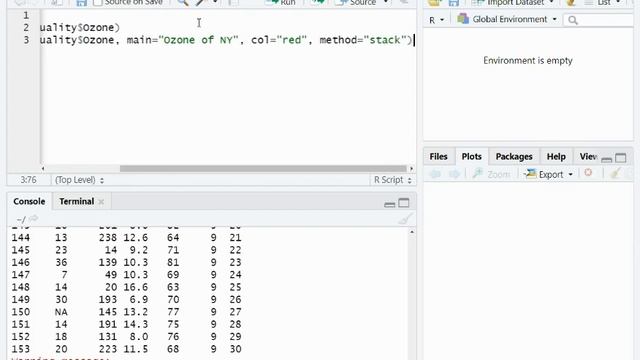Click the Global Environment icon

tap(463, 19)
